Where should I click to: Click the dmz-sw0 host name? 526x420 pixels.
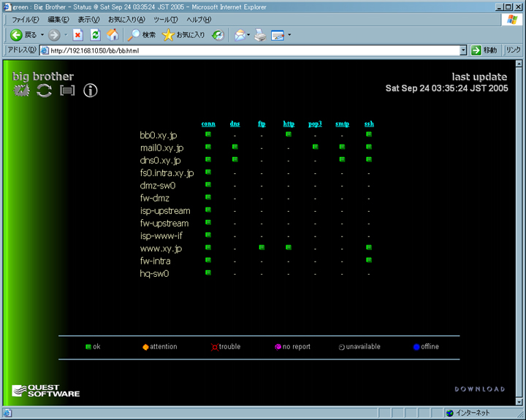158,186
